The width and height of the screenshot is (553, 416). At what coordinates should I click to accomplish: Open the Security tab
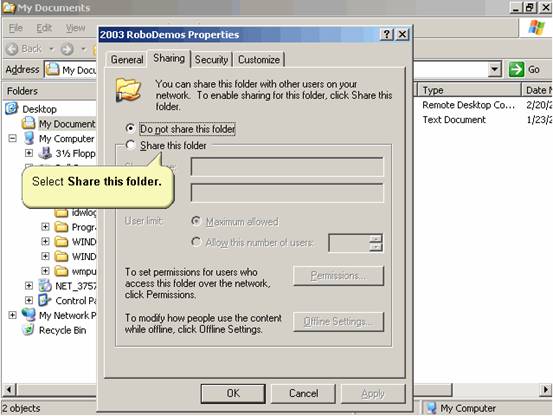point(211,60)
